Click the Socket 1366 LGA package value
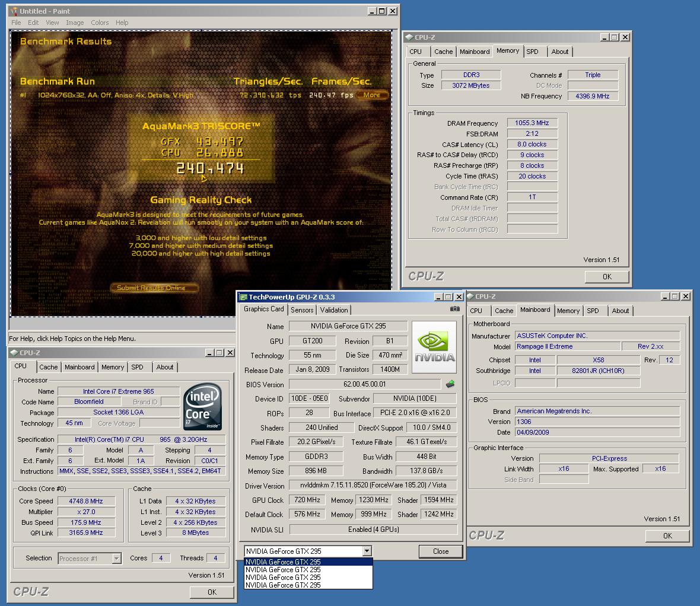 pyautogui.click(x=118, y=412)
